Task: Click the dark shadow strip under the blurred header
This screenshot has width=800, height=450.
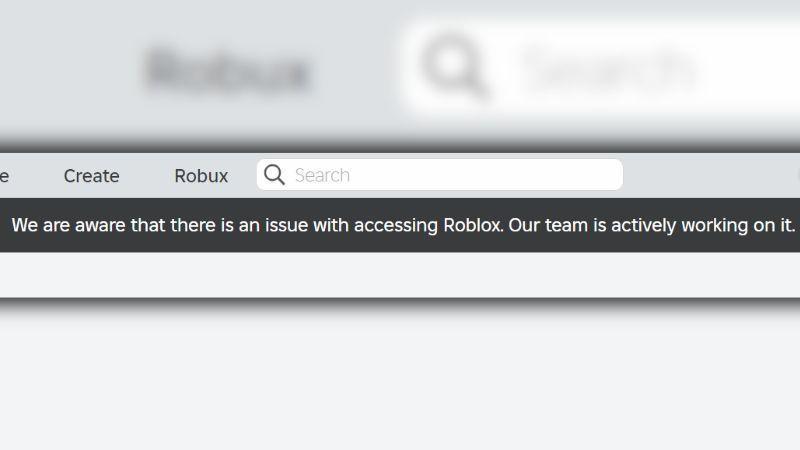Action: click(x=400, y=145)
